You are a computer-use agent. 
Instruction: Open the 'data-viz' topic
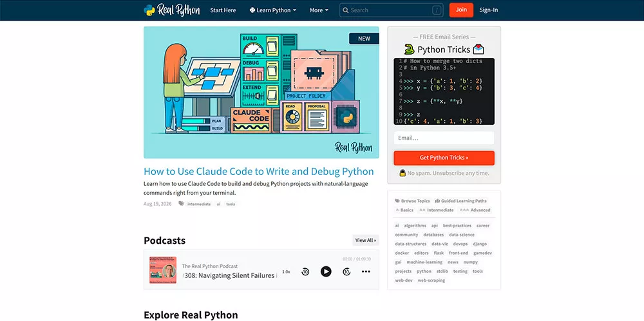tap(440, 244)
